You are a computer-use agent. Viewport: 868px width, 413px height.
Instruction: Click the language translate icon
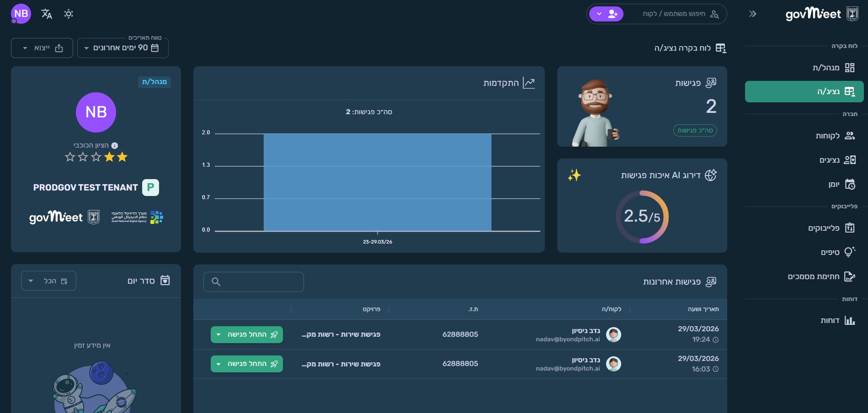[47, 14]
